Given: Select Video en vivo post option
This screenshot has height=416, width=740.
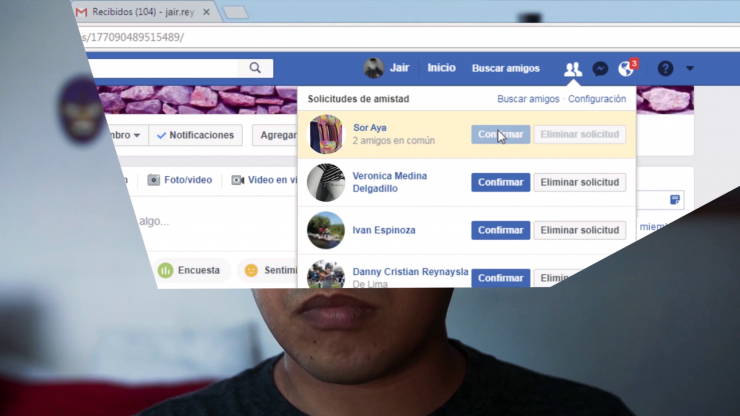Looking at the screenshot, I should point(264,180).
